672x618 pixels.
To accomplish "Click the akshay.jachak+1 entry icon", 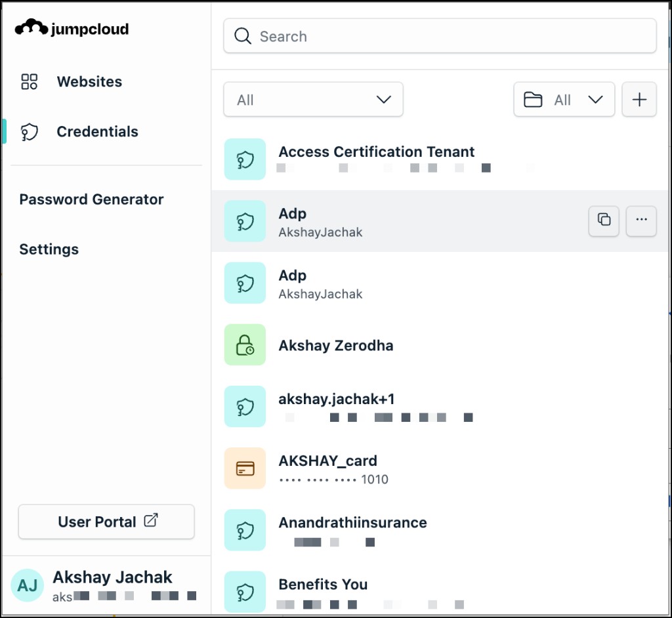I will (x=245, y=406).
